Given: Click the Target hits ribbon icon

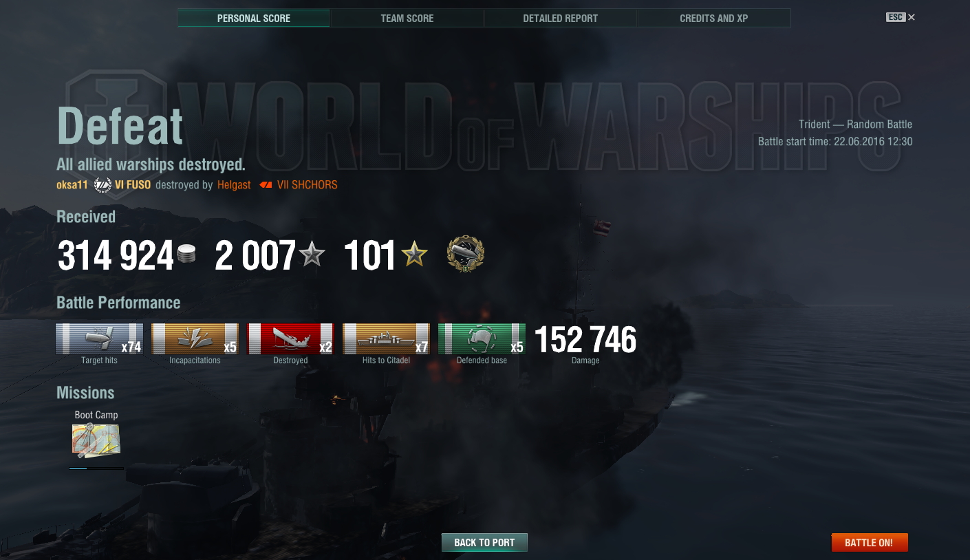Looking at the screenshot, I should click(100, 338).
